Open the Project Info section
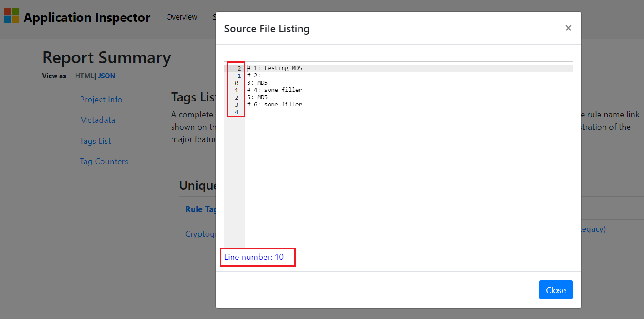The height and width of the screenshot is (319, 644). (101, 99)
